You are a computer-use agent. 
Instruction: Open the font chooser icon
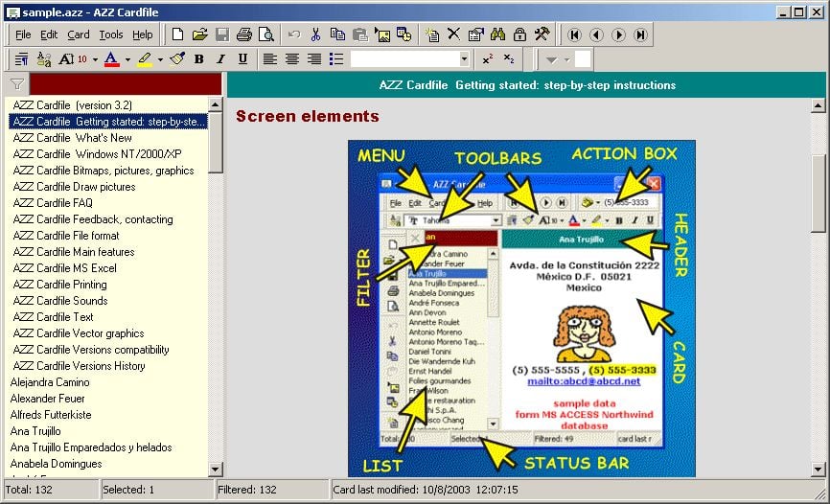tap(44, 58)
